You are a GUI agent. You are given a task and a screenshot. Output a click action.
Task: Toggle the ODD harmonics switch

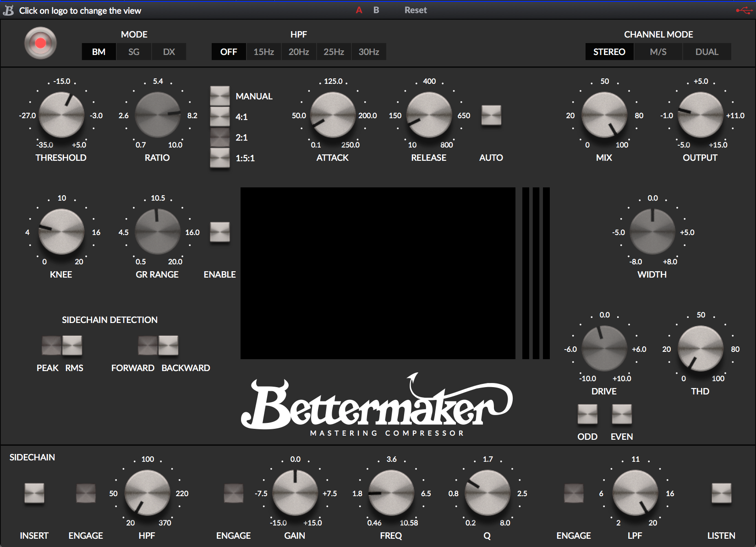point(587,414)
